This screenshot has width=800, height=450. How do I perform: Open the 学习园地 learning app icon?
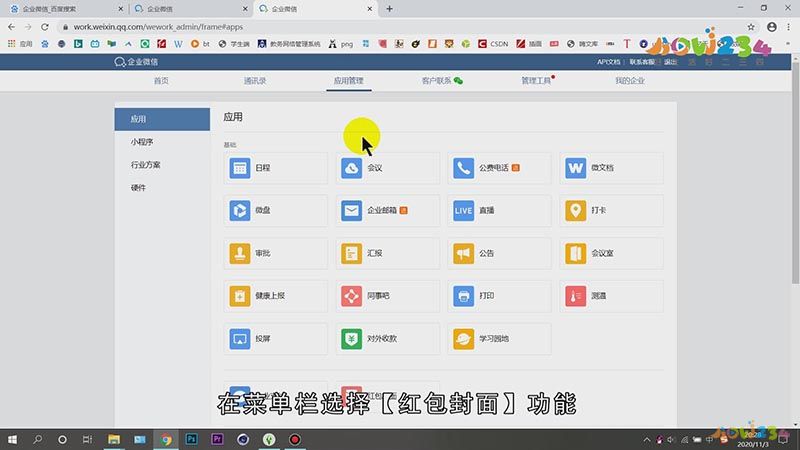463,338
